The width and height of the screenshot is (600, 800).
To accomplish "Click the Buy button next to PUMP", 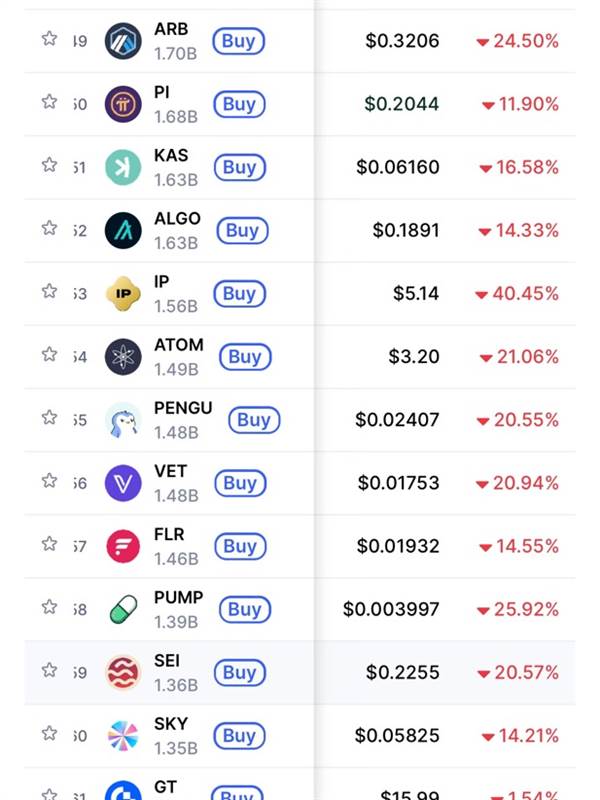I will (x=244, y=609).
